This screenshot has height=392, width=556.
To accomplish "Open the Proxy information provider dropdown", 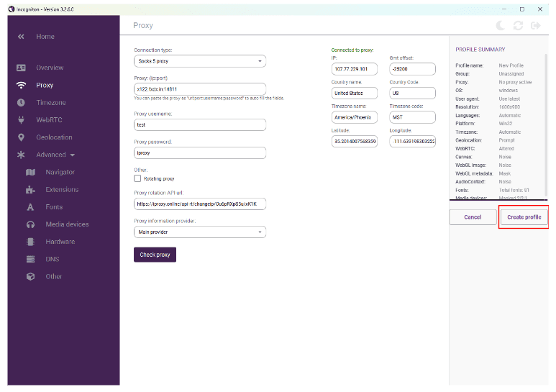I will click(199, 232).
